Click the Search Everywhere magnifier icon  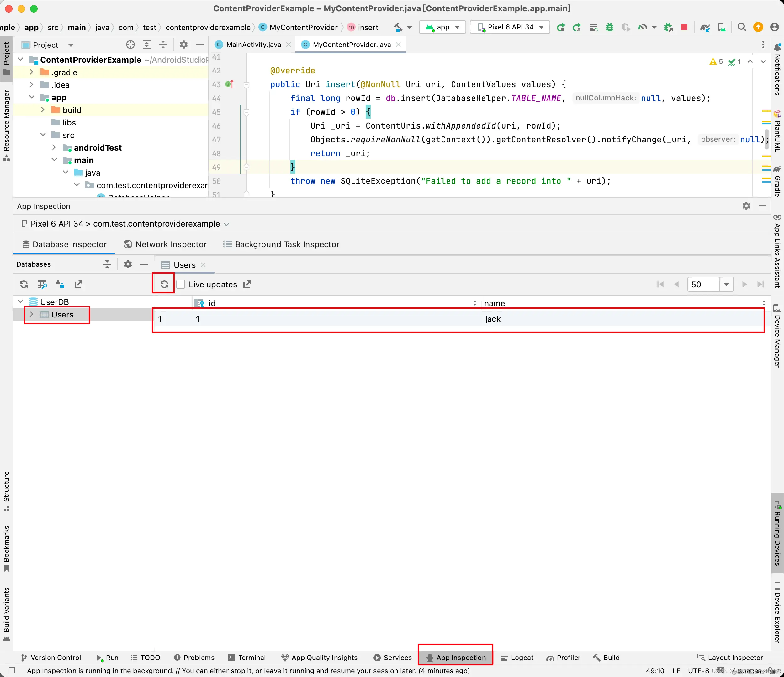tap(742, 27)
